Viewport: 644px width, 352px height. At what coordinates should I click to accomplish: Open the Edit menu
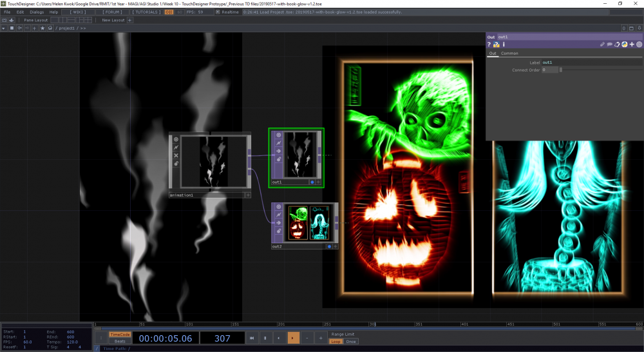point(20,12)
